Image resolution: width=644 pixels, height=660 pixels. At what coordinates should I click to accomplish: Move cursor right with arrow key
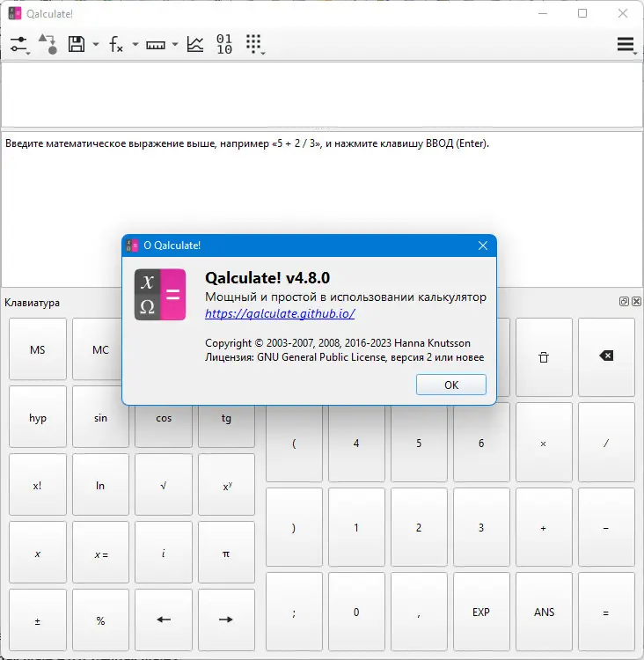coord(226,620)
